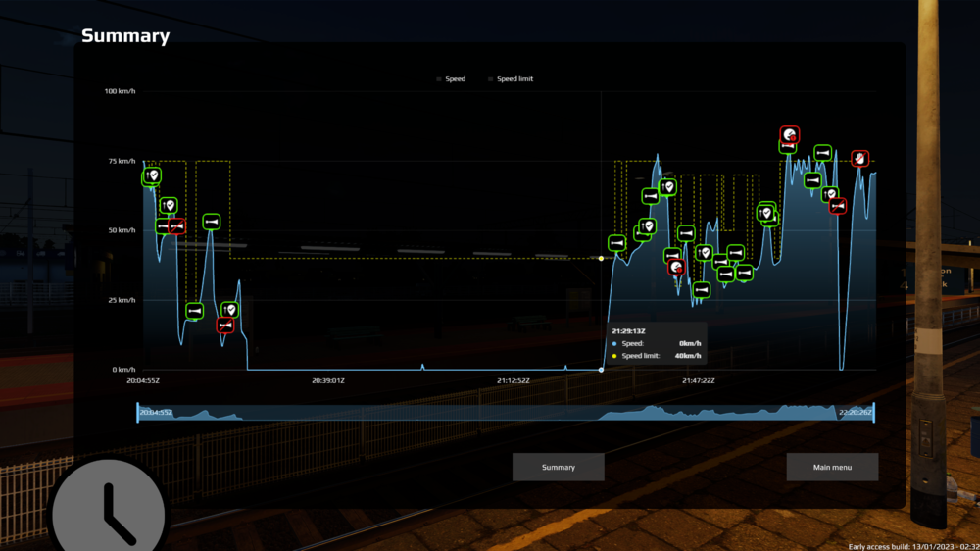Select the green horn marker on the 50 km/h spike
The height and width of the screenshot is (551, 980).
(212, 222)
